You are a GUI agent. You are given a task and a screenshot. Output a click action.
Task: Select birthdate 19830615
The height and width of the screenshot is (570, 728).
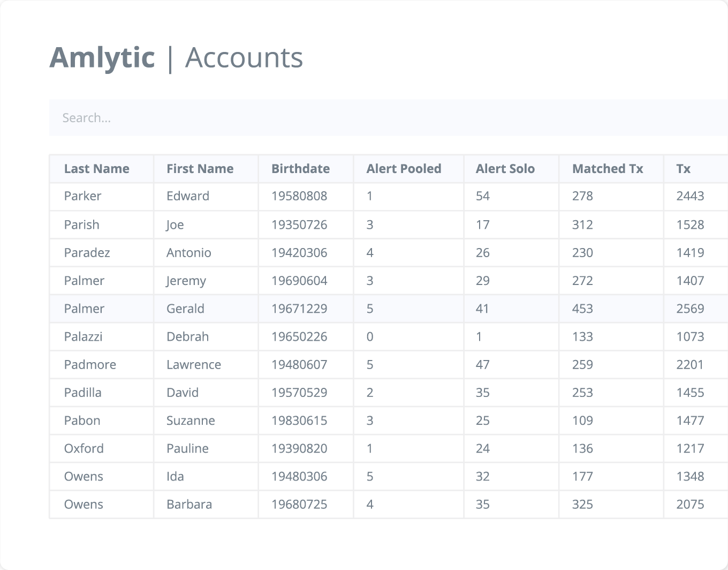click(299, 421)
